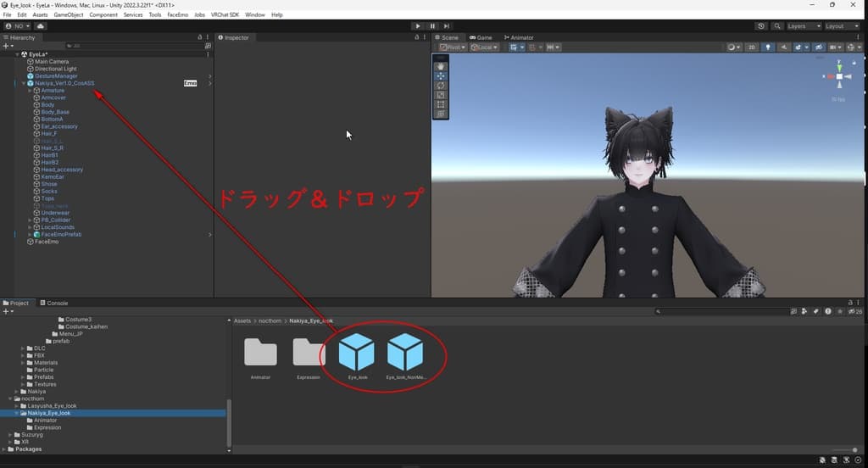Screen dimensions: 868x468
Task: Toggle scene audio button
Action: coord(783,47)
